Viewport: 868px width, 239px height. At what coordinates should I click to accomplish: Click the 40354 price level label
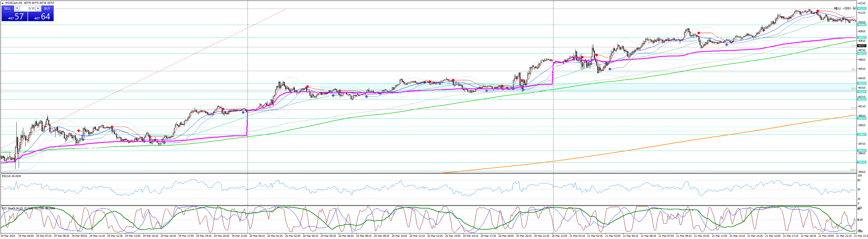(862, 83)
